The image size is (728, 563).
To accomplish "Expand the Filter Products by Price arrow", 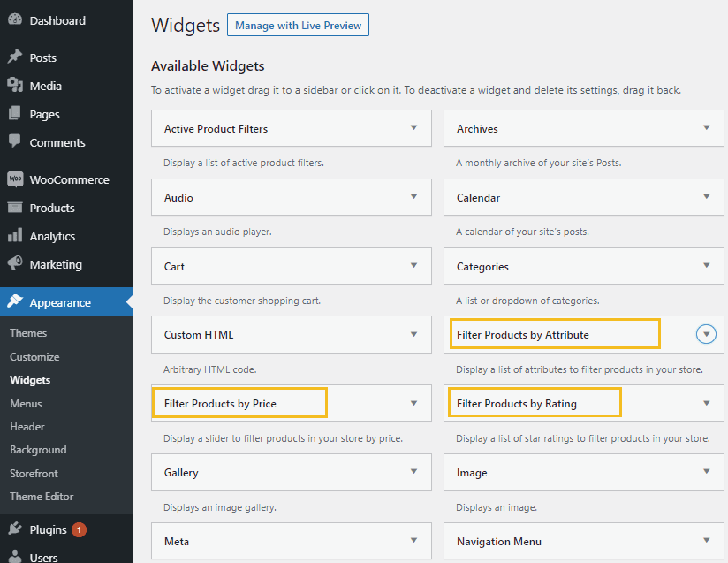I will pyautogui.click(x=413, y=403).
